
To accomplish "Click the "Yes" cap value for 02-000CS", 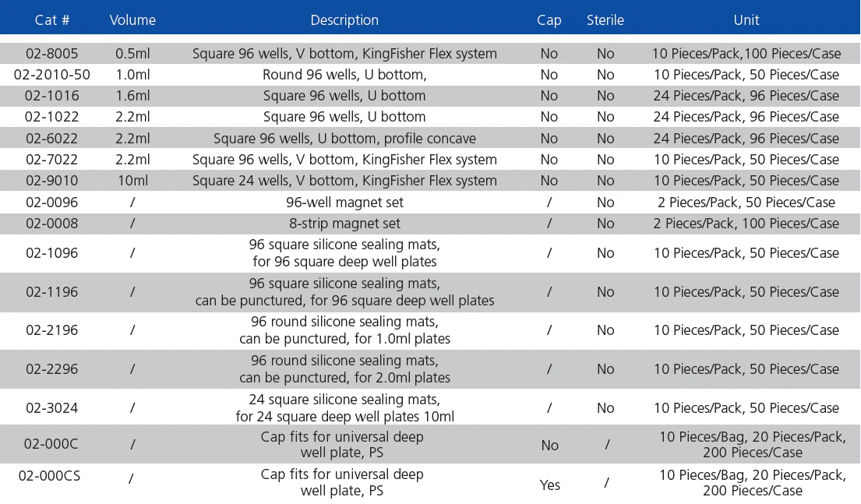I will pyautogui.click(x=549, y=485).
